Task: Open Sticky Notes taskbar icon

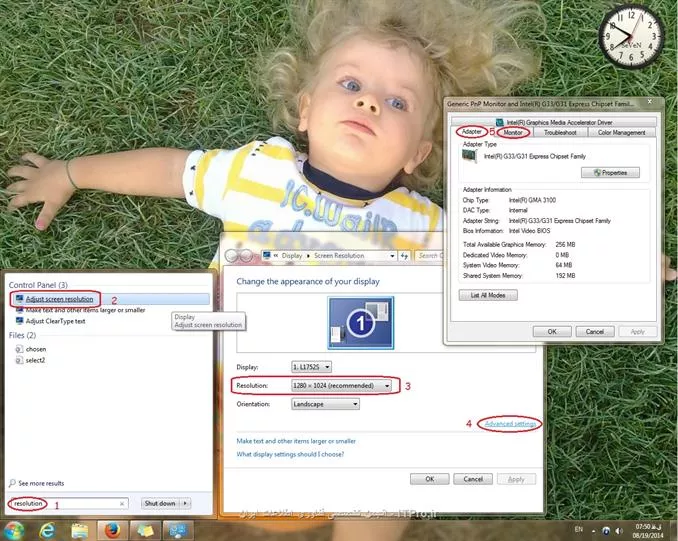Action: [x=144, y=531]
